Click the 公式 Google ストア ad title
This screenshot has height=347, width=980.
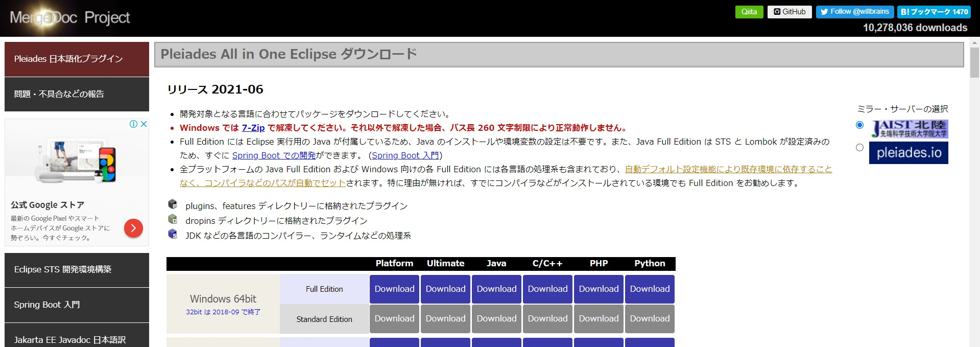47,205
